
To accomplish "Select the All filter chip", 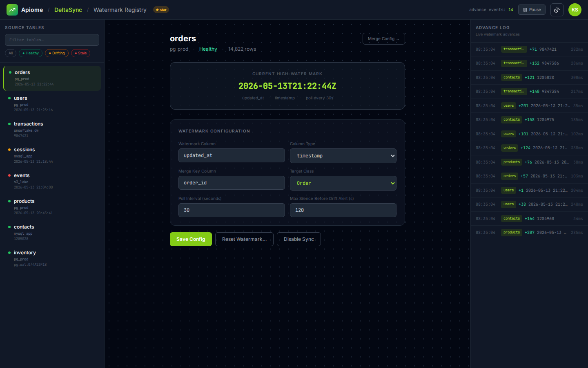I will [11, 53].
